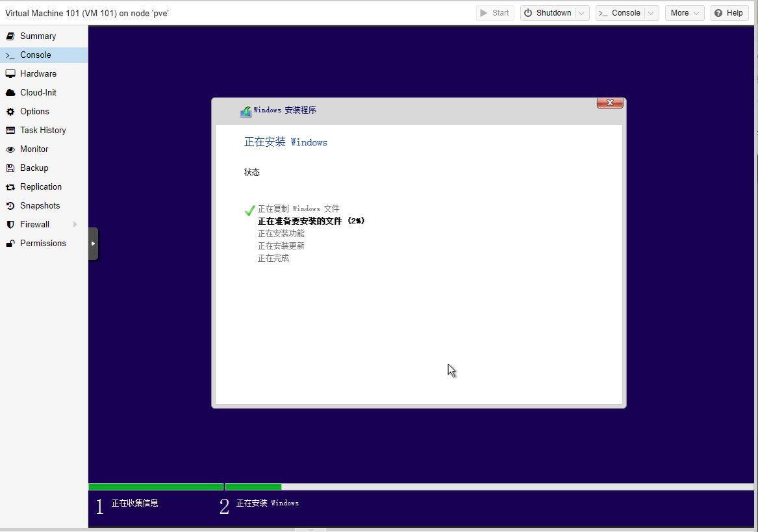Click the Help question mark icon
This screenshot has width=758, height=532.
pos(718,13)
